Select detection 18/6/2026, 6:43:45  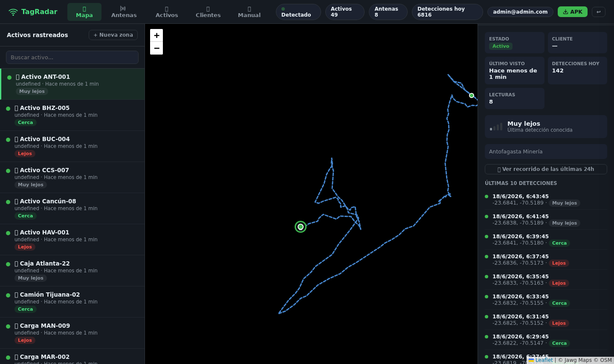pyautogui.click(x=546, y=199)
